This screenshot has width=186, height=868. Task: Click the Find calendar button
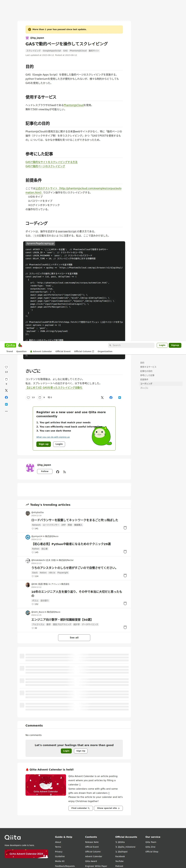pos(80,808)
